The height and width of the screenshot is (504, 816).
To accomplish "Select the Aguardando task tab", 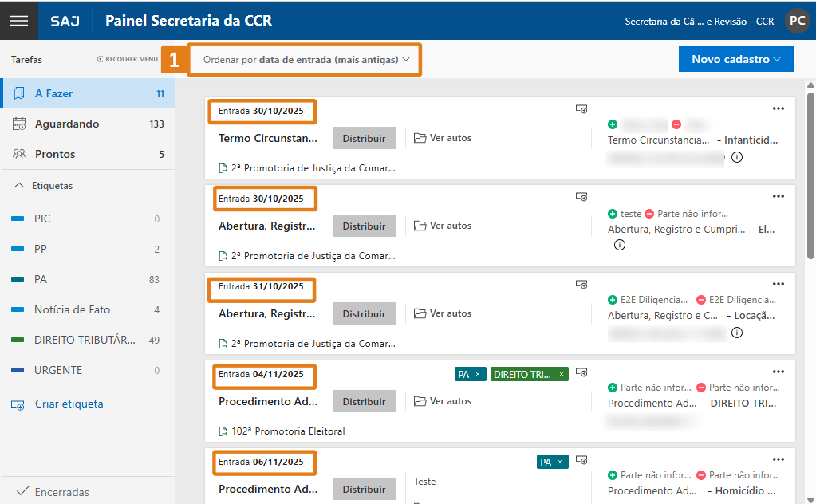I will pos(67,124).
